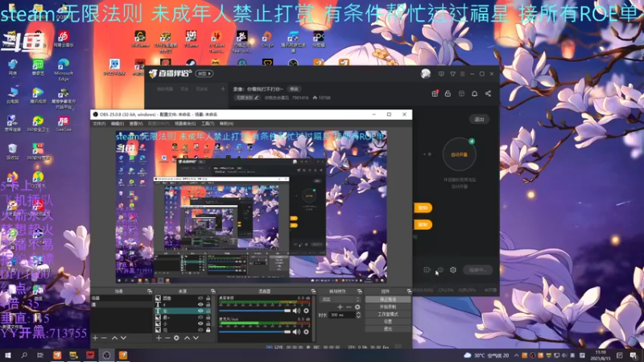Toggle visibility eye of the 小 source
This screenshot has height=362, width=644.
(x=200, y=323)
